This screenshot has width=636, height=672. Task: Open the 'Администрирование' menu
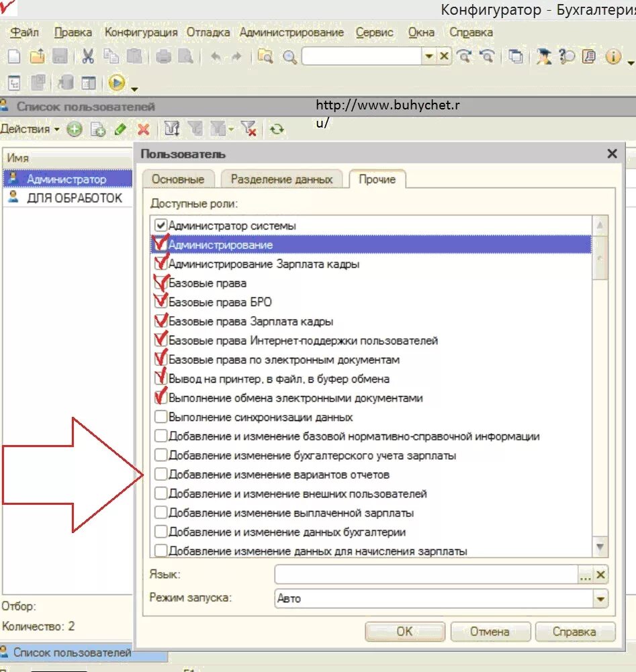[x=291, y=32]
